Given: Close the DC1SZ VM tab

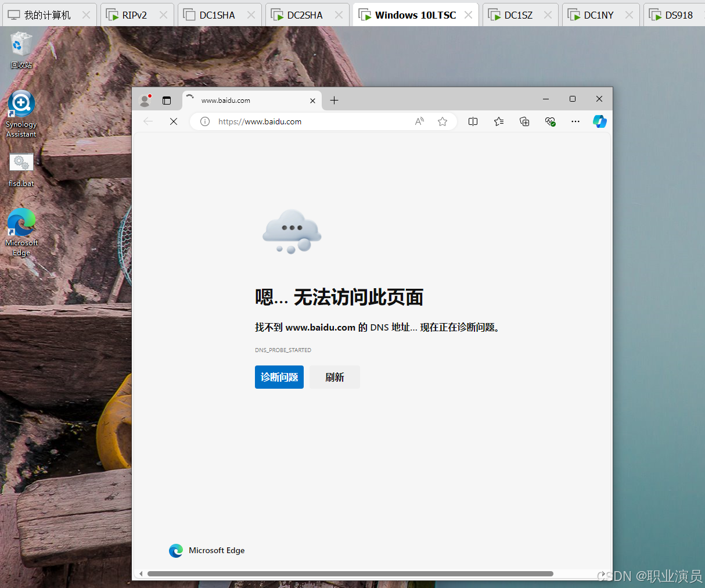Looking at the screenshot, I should (x=548, y=15).
